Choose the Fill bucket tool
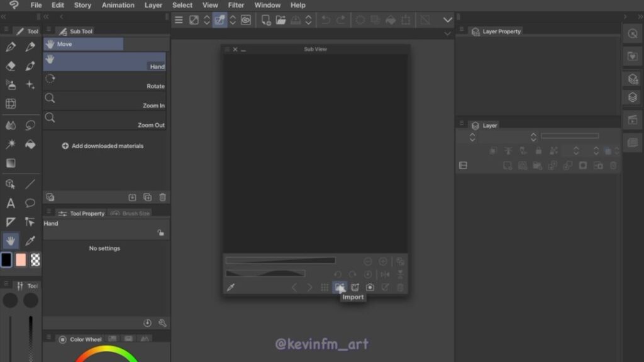 pos(30,144)
